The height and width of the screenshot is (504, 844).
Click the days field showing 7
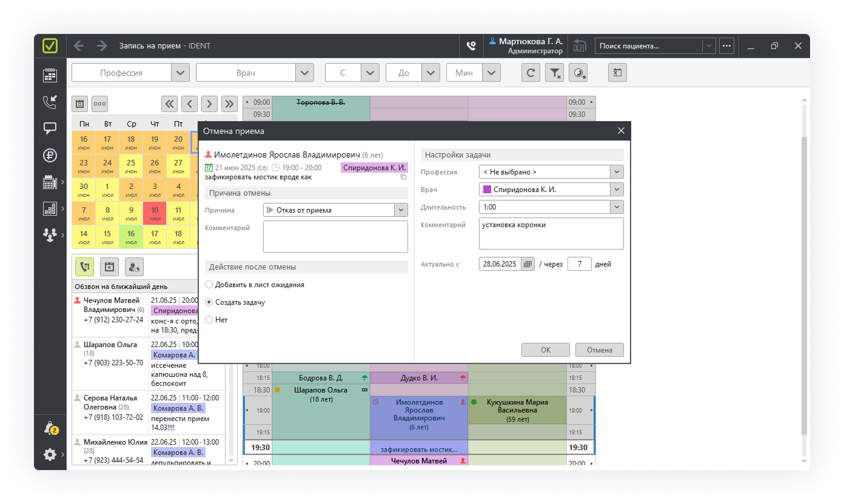(580, 264)
